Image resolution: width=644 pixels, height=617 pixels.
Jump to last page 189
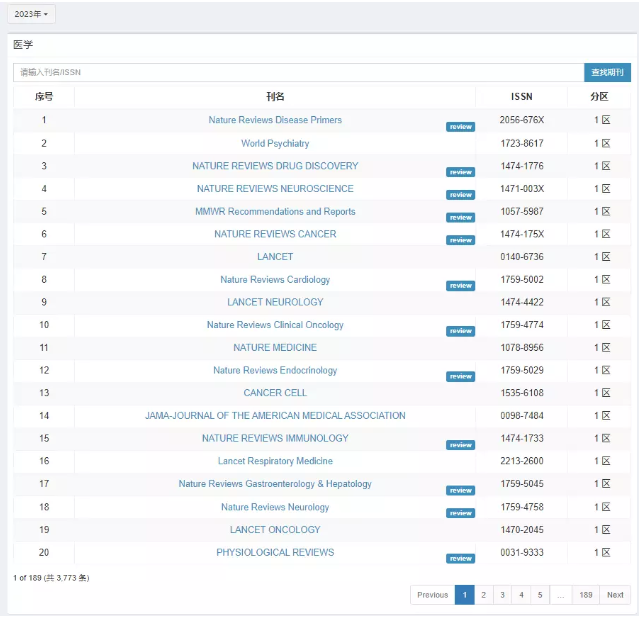coord(586,595)
